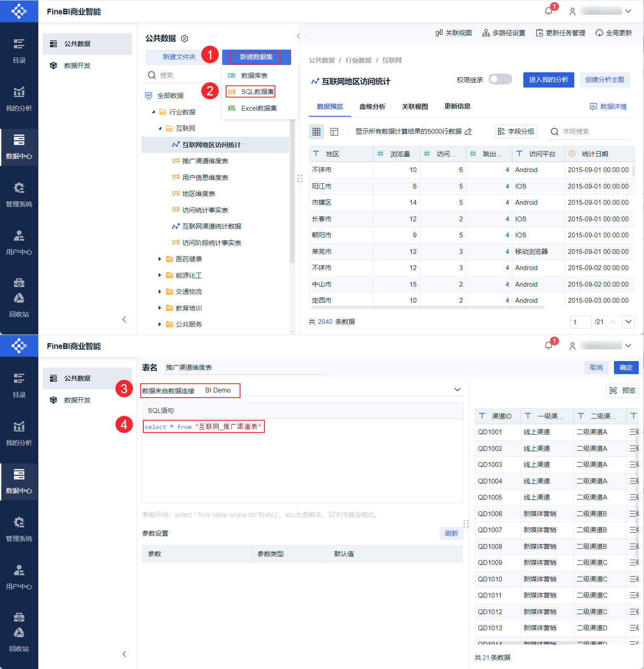This screenshot has height=669, width=644.
Task: Click the 进入我的分析 button
Action: click(x=549, y=80)
